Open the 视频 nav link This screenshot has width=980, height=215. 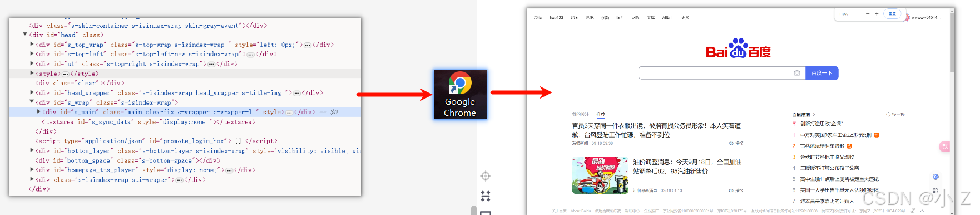(x=605, y=18)
